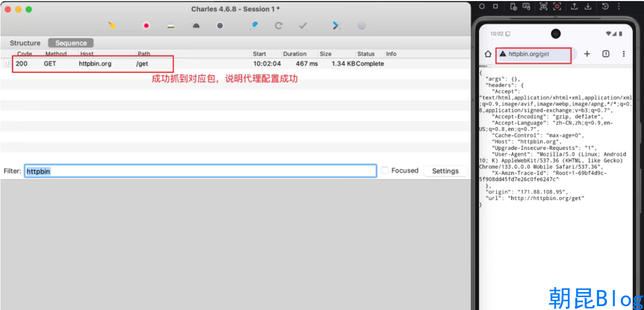This screenshot has width=644, height=310.
Task: Click the /get path cell
Action: 142,64
